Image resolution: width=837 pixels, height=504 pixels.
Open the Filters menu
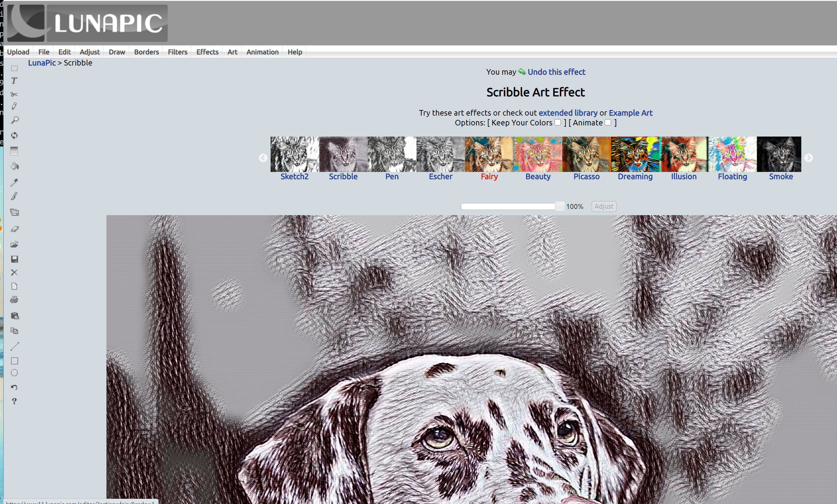click(177, 52)
